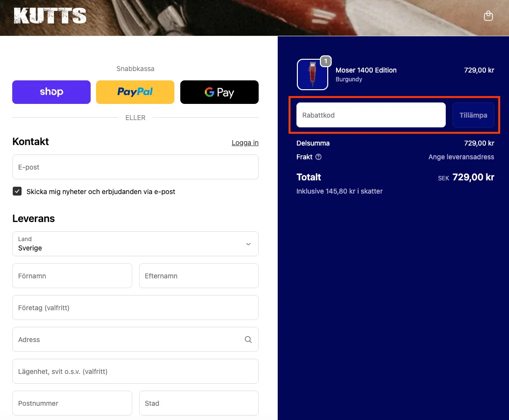The width and height of the screenshot is (509, 420).
Task: Open the Land country dropdown
Action: click(x=135, y=244)
